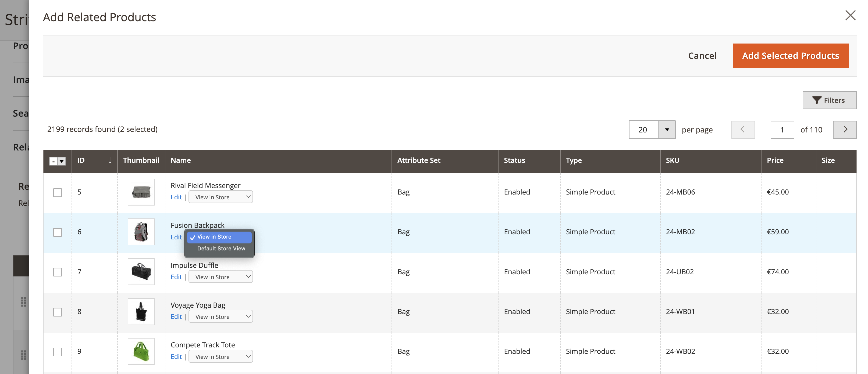
Task: Close the Add Related Products modal
Action: [x=850, y=16]
